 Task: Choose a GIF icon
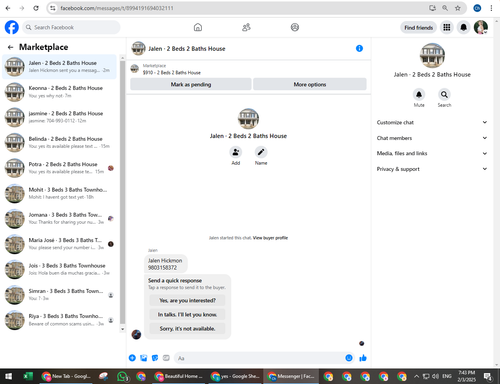coord(166,358)
